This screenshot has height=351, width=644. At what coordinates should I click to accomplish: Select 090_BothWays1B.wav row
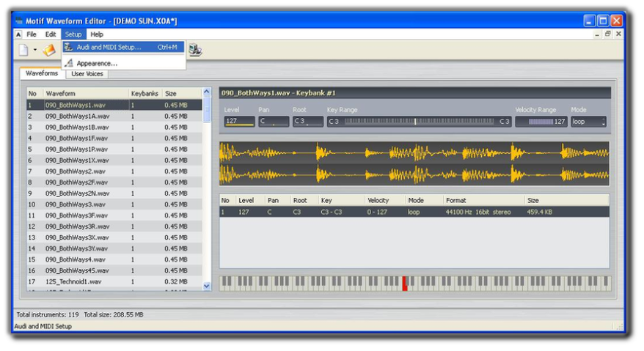pos(114,128)
